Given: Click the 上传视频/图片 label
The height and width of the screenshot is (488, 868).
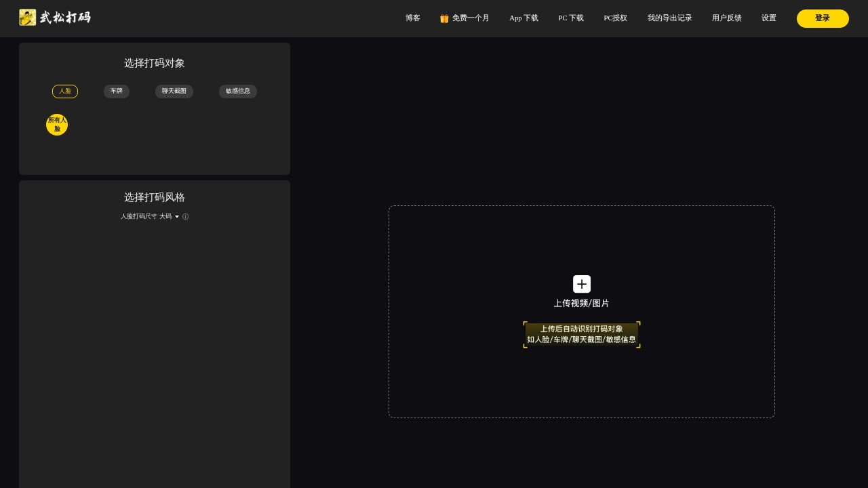Looking at the screenshot, I should pos(581,304).
